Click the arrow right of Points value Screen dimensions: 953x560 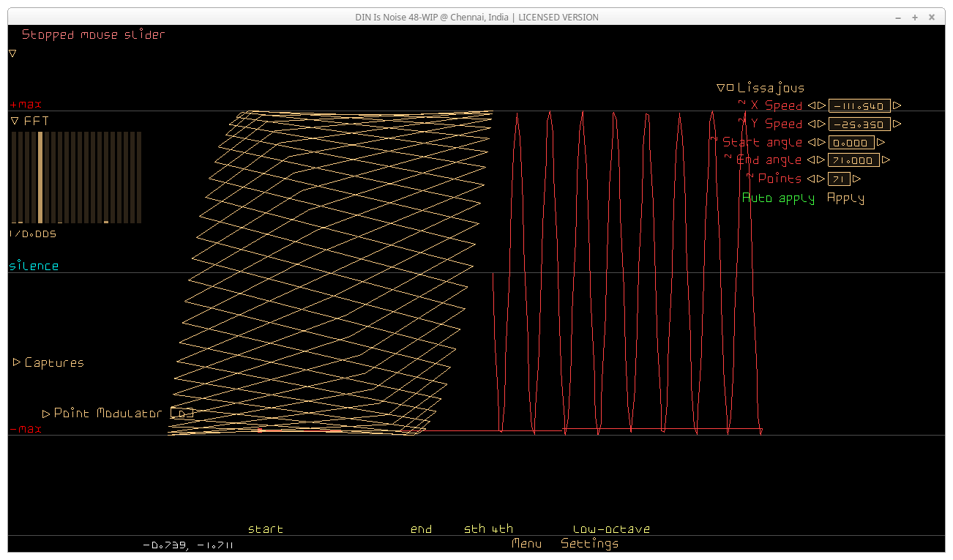point(856,179)
